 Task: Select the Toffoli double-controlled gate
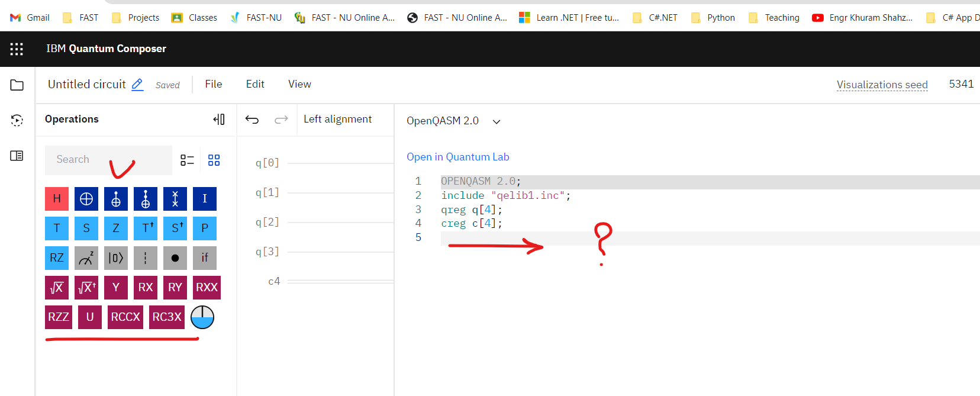tap(146, 199)
